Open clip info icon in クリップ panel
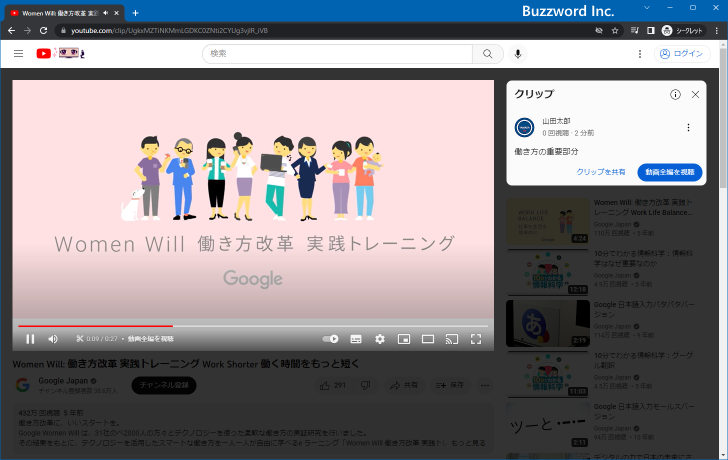The height and width of the screenshot is (460, 728). pyautogui.click(x=675, y=95)
